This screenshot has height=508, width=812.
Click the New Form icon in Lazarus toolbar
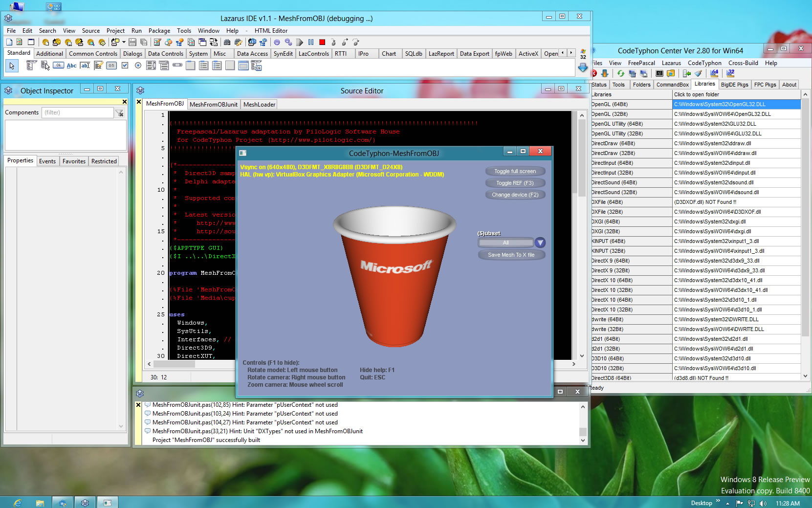tap(31, 42)
